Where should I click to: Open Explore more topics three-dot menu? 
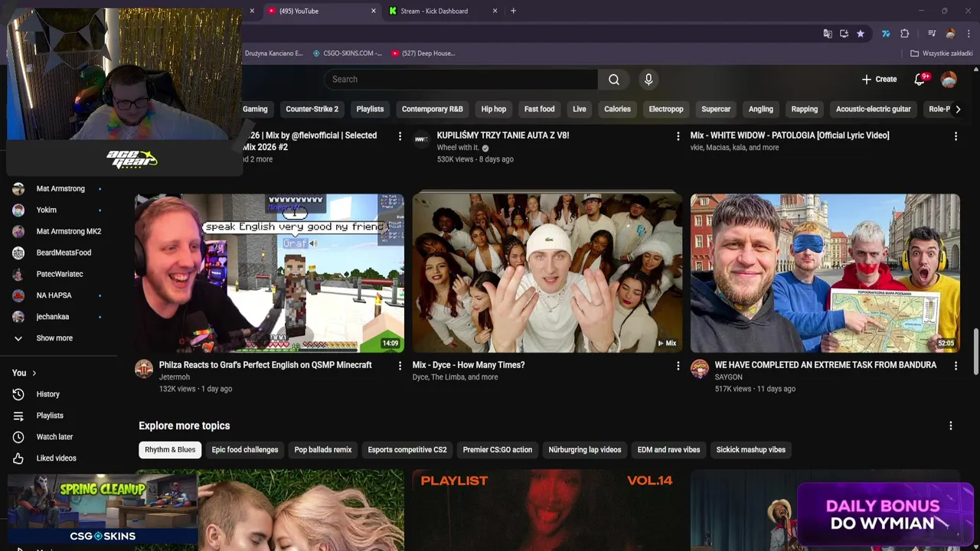pos(951,425)
